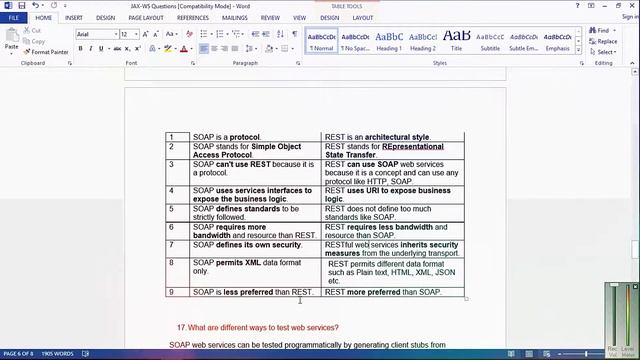Toggle Subscript formatting
Screen dimensions: 640x360
(x=127, y=49)
